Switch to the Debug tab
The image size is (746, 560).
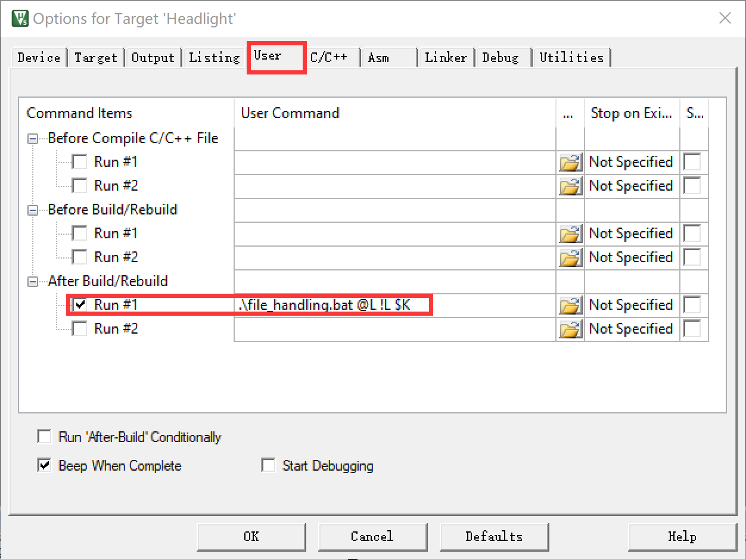click(x=503, y=58)
